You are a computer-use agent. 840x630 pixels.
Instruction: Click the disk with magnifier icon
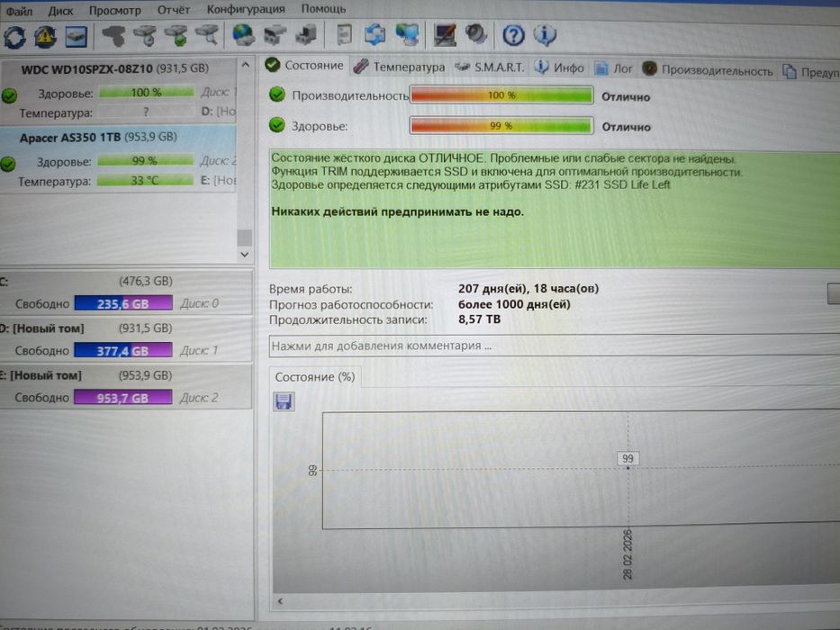(206, 35)
